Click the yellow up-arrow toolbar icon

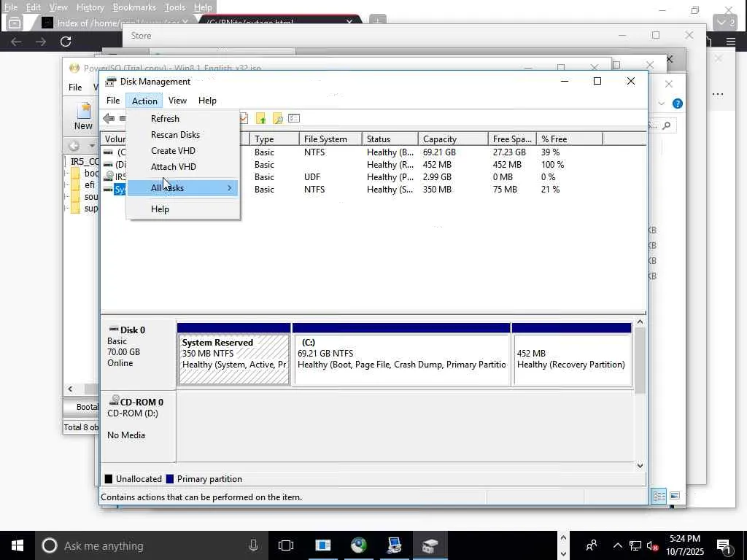[x=260, y=119]
